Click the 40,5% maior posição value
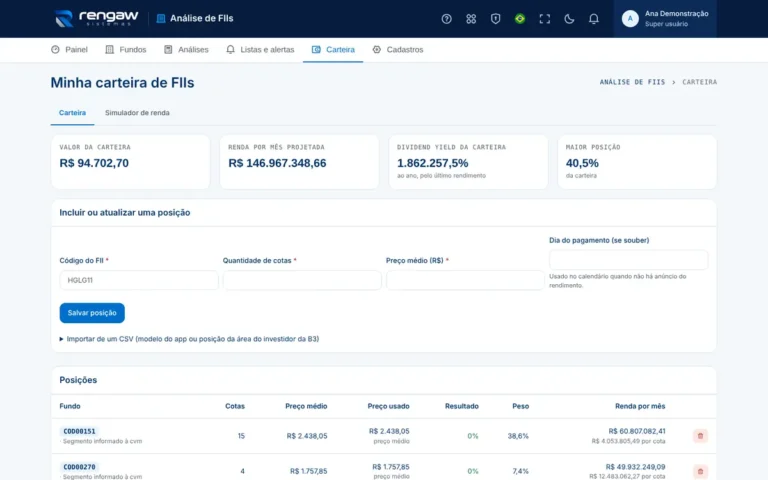Screen dimensions: 768x480 582,163
